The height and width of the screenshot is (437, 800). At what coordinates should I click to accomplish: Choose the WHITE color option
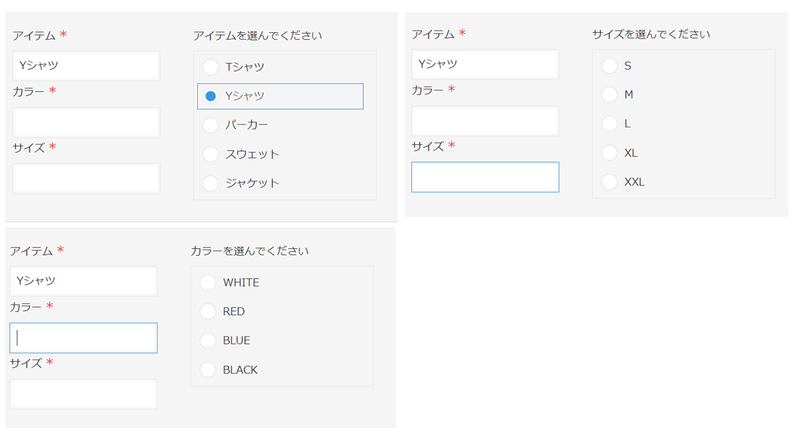pyautogui.click(x=208, y=282)
